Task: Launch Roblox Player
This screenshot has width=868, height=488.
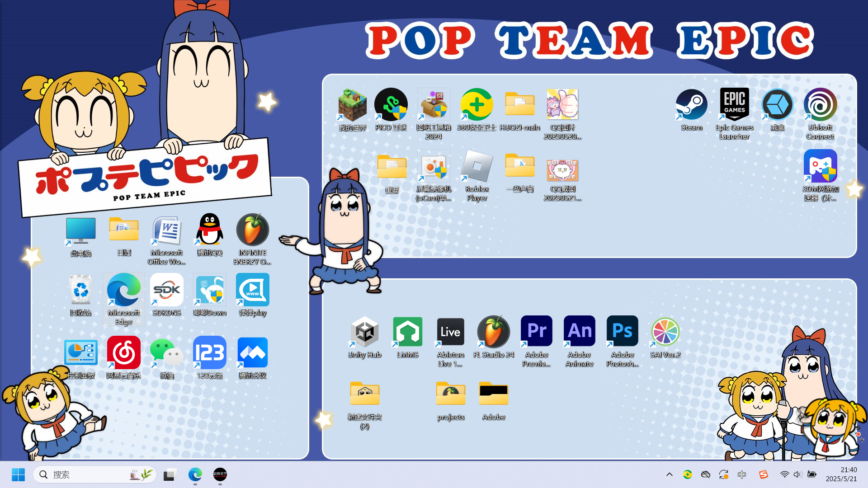Action: point(477,175)
